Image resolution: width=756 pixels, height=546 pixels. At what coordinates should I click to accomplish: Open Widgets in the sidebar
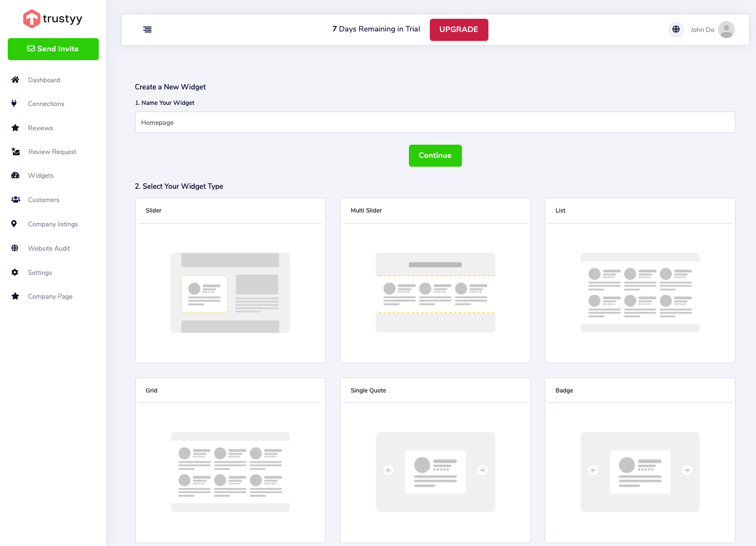point(41,176)
